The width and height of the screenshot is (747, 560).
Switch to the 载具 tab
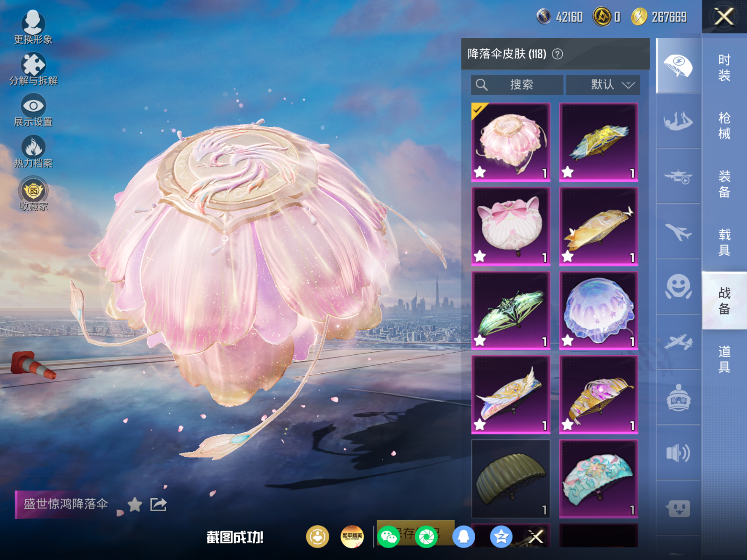(x=725, y=243)
